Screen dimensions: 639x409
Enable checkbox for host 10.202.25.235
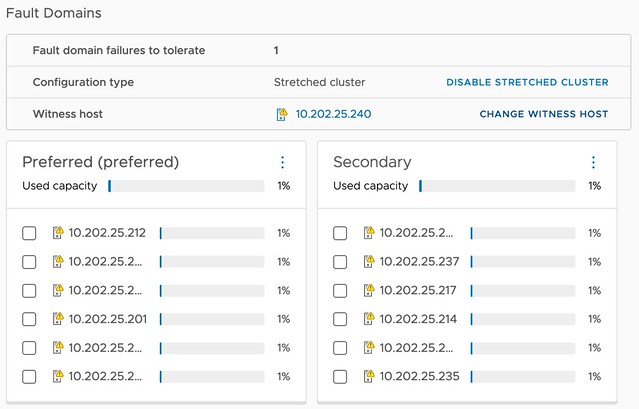tap(340, 377)
